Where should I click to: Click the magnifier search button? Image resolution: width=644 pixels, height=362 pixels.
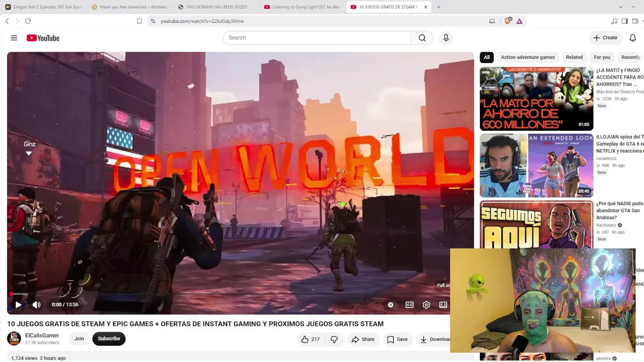click(422, 38)
